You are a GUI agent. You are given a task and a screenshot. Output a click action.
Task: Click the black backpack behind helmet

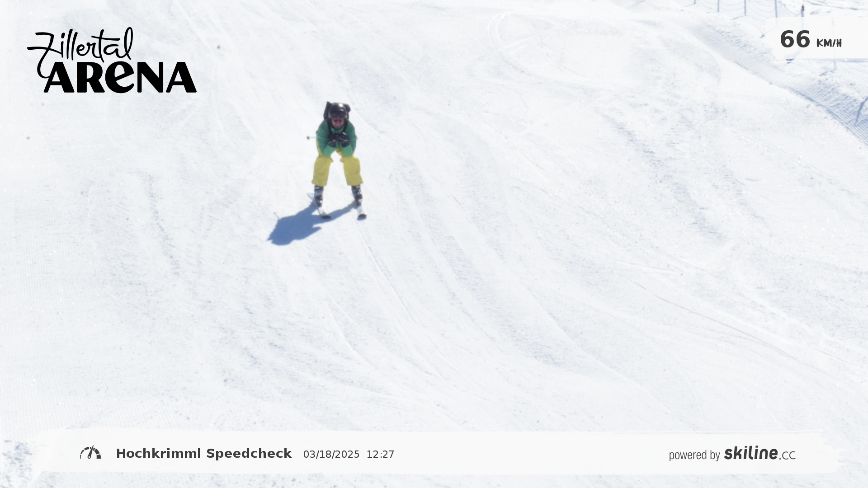click(x=336, y=108)
